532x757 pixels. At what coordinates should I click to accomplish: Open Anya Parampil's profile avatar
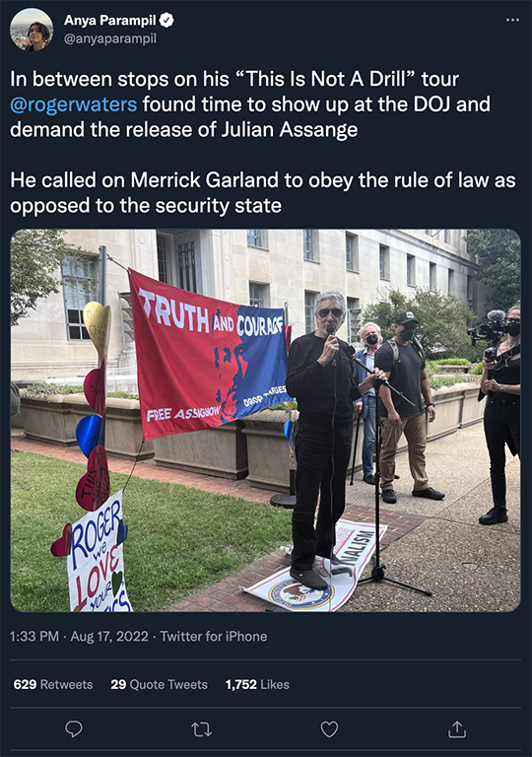[x=32, y=30]
